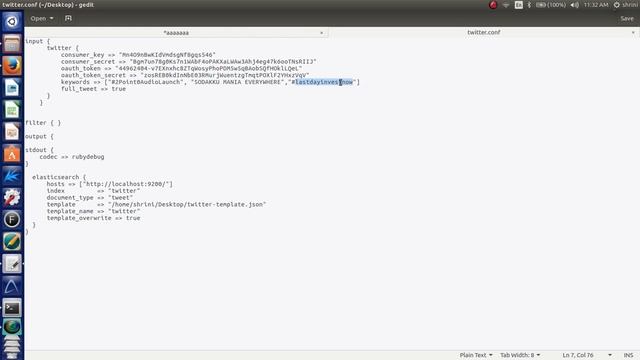Toggle the INS insert mode indicator
The width and height of the screenshot is (640, 360).
628,355
